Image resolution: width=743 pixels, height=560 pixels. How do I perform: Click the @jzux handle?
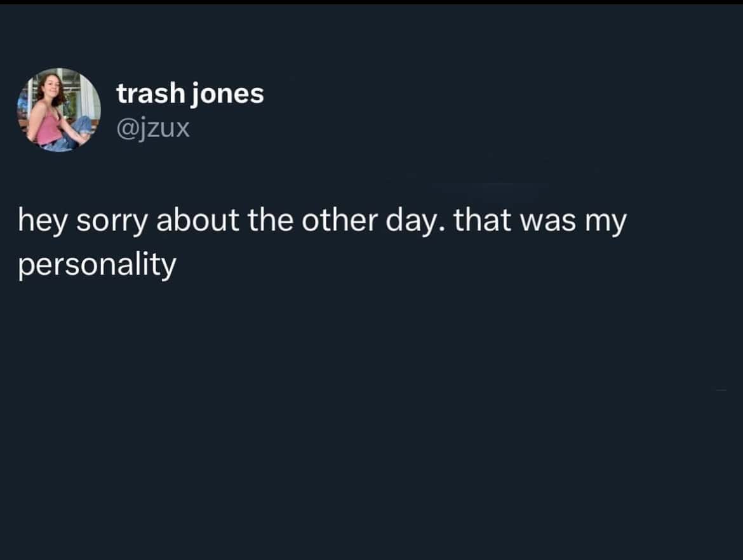[x=153, y=129]
